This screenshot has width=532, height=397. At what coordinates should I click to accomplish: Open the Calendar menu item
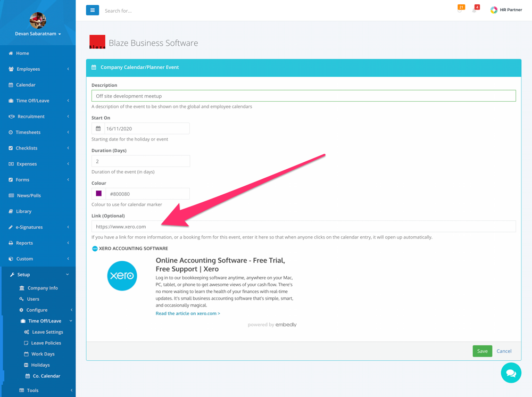coord(26,85)
